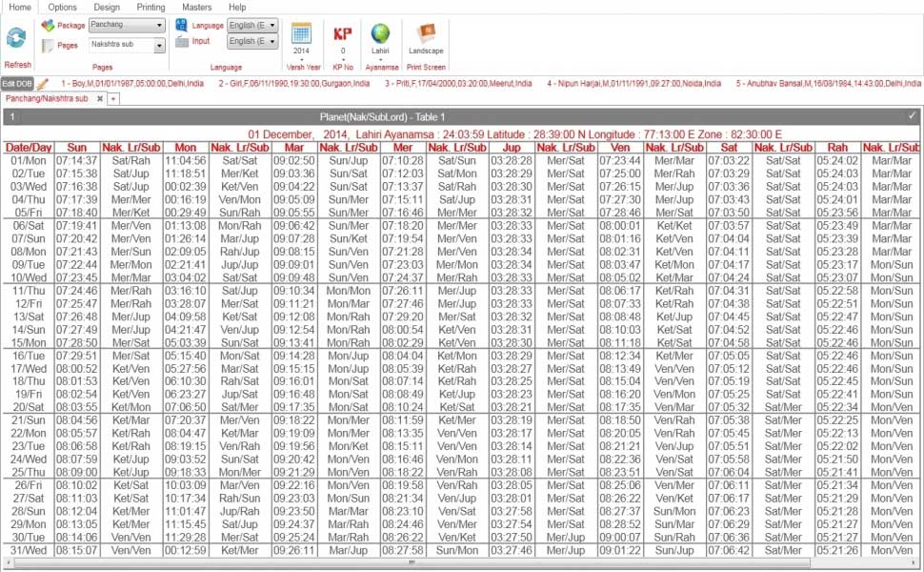Open the Package dropdown showing Panchang

(127, 26)
